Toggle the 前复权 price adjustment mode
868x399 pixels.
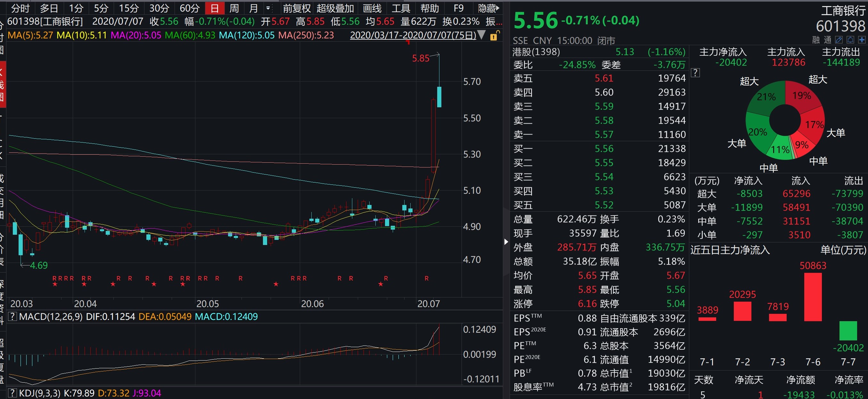[x=297, y=8]
